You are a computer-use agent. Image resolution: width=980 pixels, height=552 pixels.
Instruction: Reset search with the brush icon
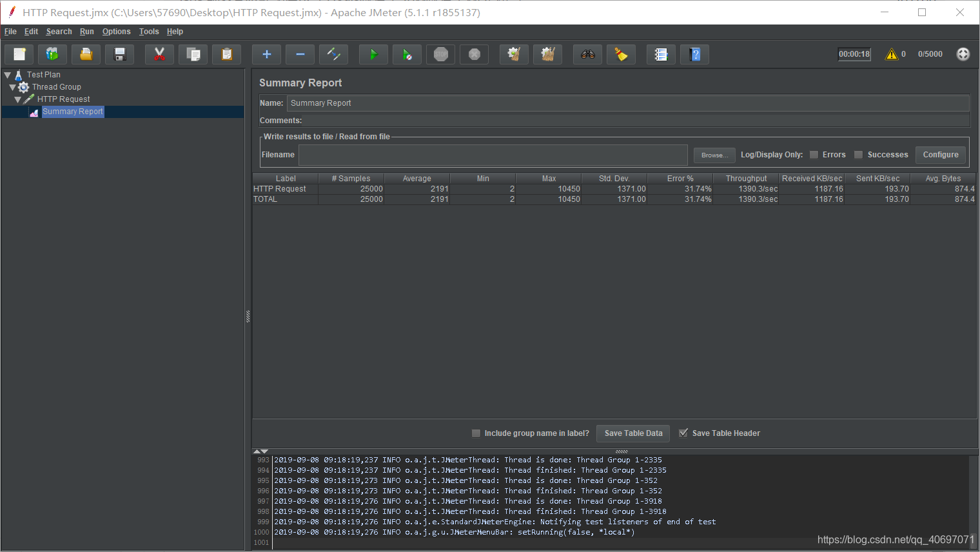[x=622, y=54]
